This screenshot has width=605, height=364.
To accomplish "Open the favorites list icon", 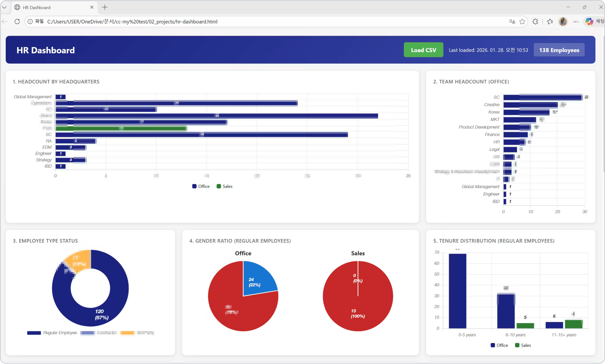I will pos(550,22).
